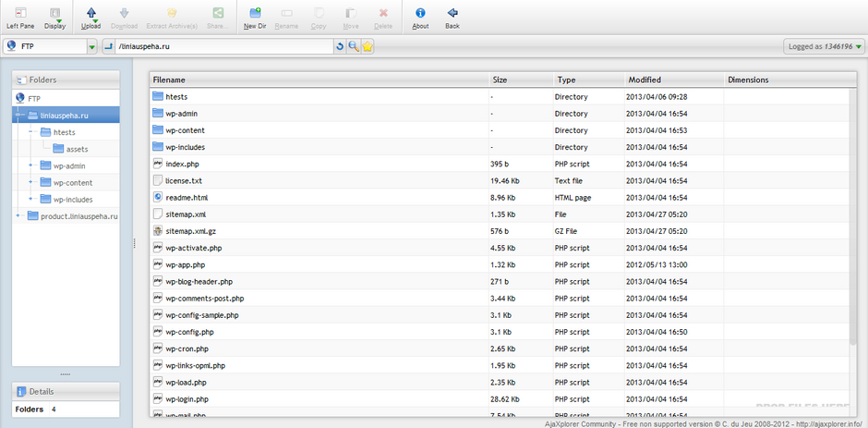Open the About dialog
The image size is (868, 428).
tap(420, 18)
